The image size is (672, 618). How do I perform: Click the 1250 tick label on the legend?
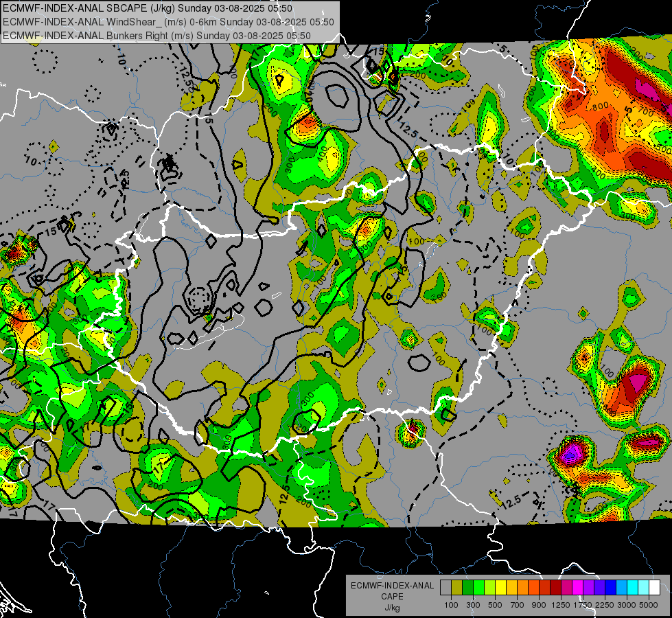[561, 605]
